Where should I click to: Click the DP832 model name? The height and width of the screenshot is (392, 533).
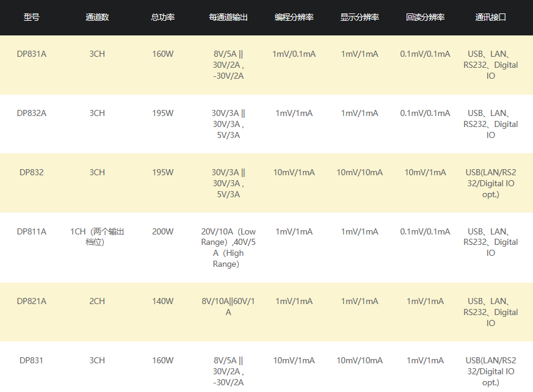[32, 172]
